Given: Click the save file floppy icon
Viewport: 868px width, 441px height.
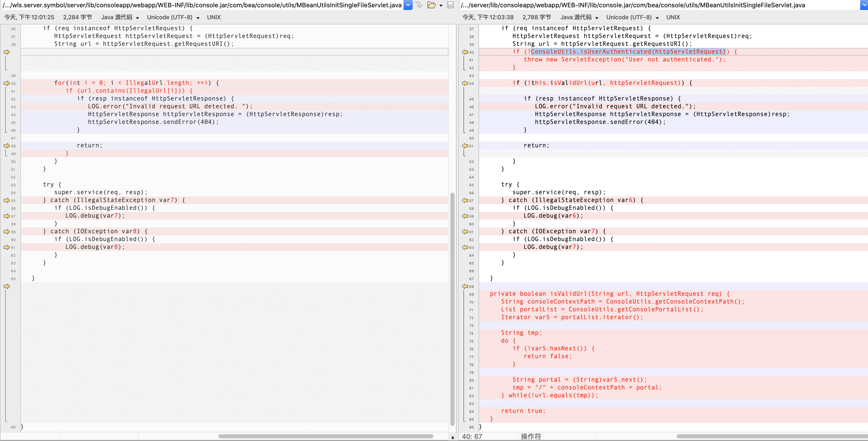Looking at the screenshot, I should [x=450, y=5].
